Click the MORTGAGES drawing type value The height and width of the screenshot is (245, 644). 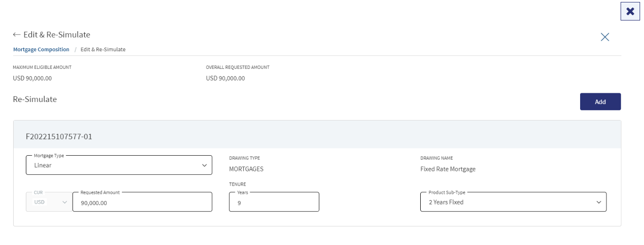246,169
